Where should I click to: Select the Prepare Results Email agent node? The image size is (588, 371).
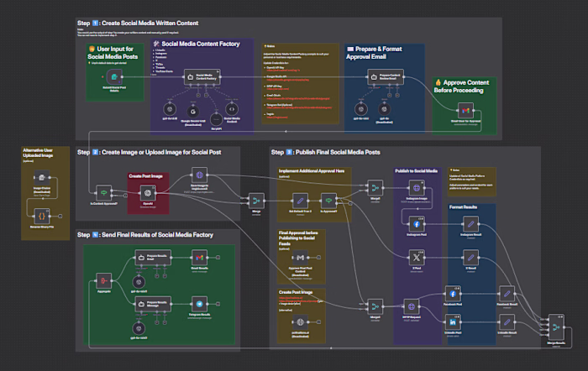pos(153,258)
